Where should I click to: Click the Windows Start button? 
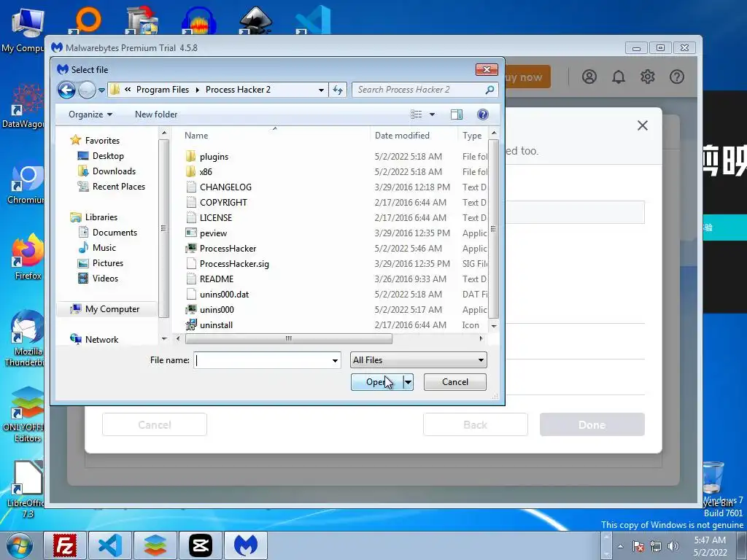[x=20, y=545]
